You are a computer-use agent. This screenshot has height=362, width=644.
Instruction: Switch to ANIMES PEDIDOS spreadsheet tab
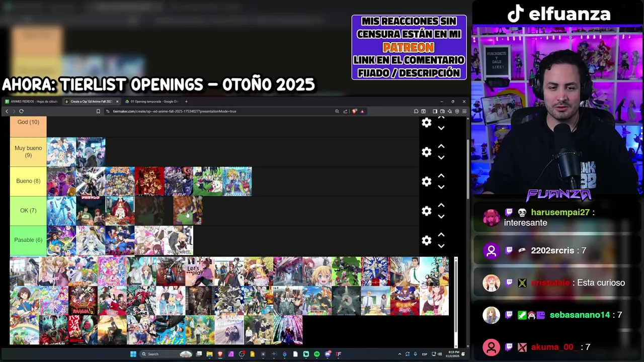(x=31, y=102)
